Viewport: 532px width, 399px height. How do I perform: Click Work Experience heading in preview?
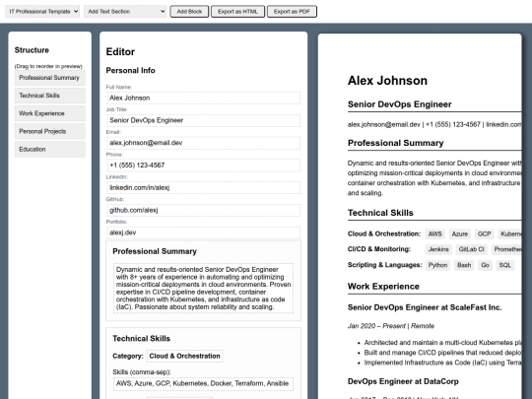384,287
